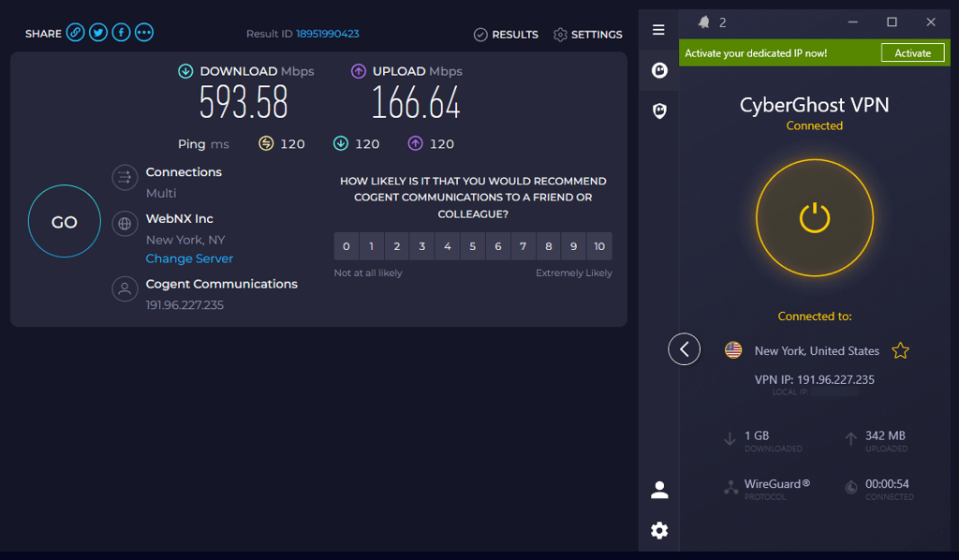Click the uploaded data arrow icon
Screen dimensions: 959x560
click(x=850, y=439)
